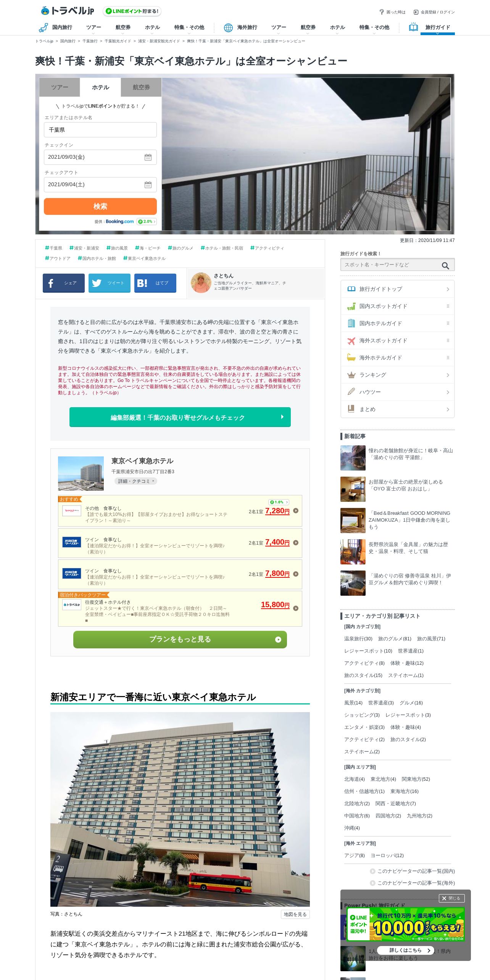Open 東京ベイ東急ホテル thumbnail image

pyautogui.click(x=81, y=474)
